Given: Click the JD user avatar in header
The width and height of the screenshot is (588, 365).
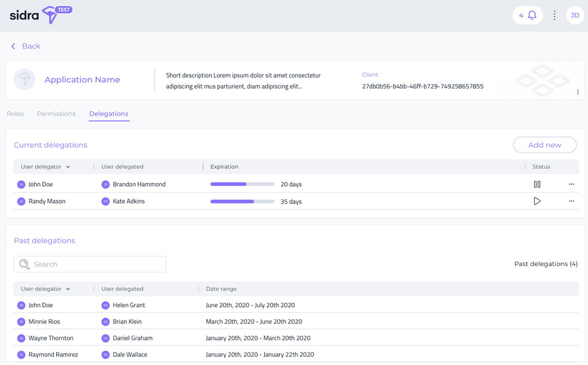Looking at the screenshot, I should [575, 16].
